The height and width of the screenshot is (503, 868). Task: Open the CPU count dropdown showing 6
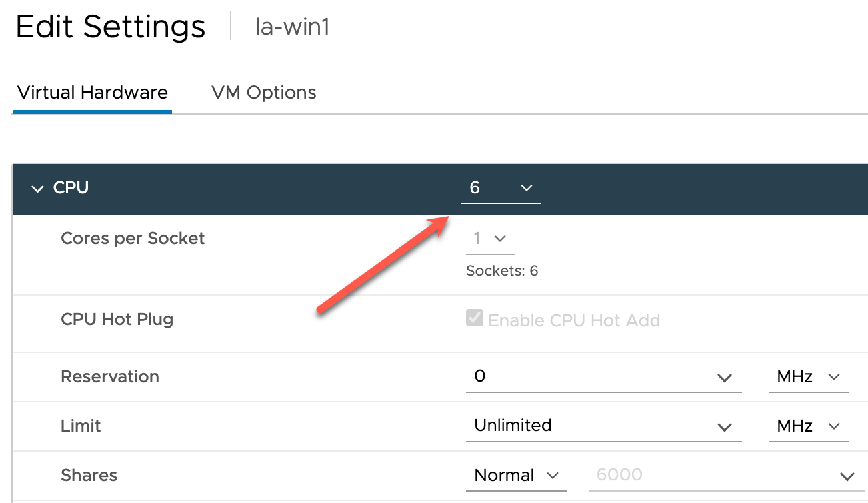coord(501,188)
